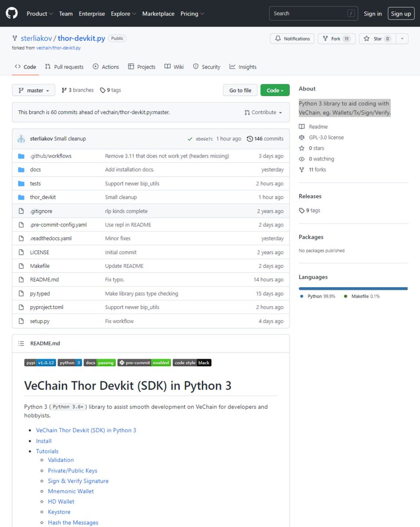
Task: Click the Python 99.9% language entry
Action: 318,296
